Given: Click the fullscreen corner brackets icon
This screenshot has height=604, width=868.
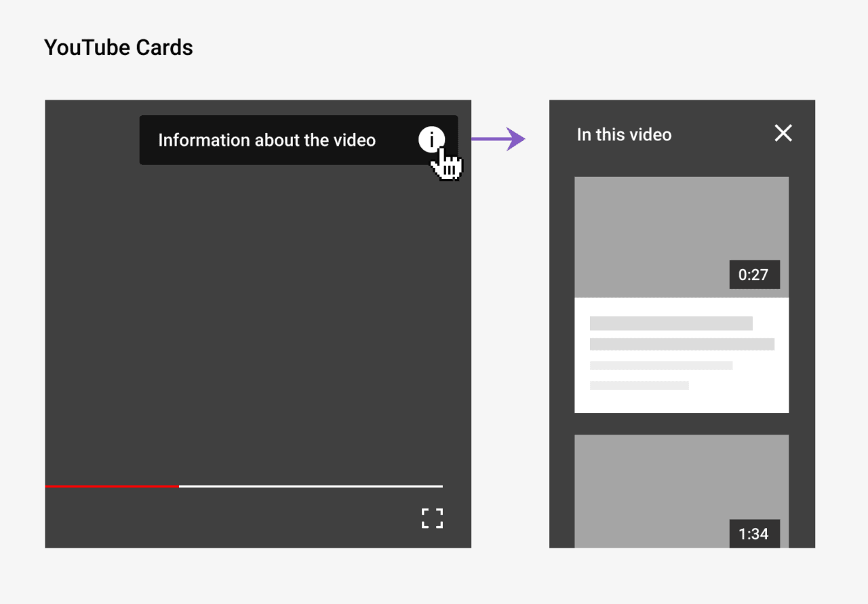Looking at the screenshot, I should coord(432,519).
